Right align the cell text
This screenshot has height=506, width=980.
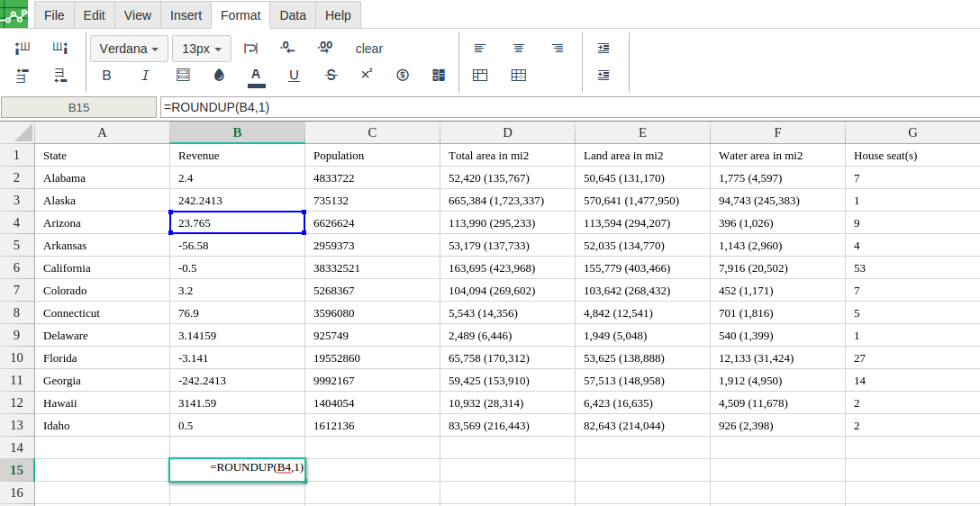tap(558, 49)
